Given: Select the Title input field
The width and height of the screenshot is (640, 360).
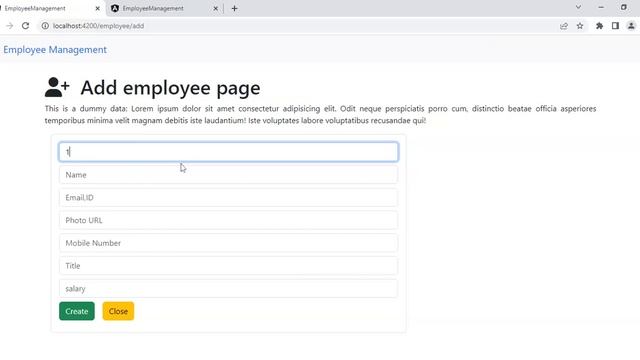Looking at the screenshot, I should pyautogui.click(x=229, y=266).
